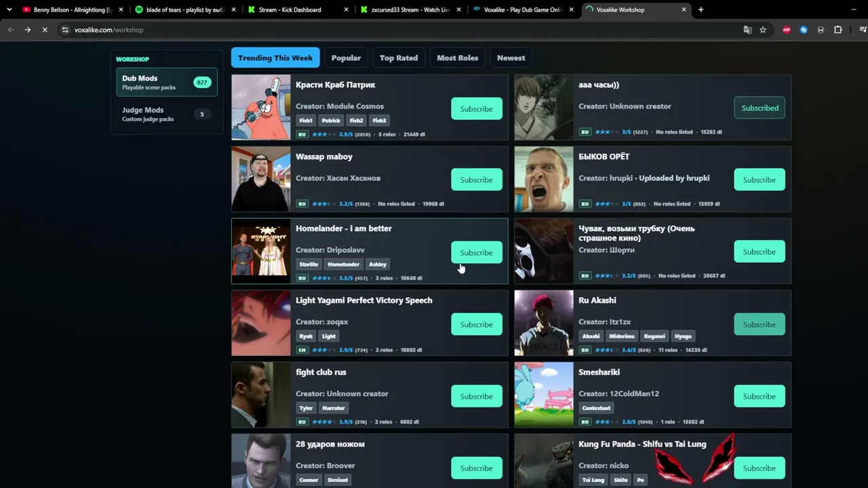This screenshot has height=488, width=868.
Task: Subscribe to the Wassap maboy mod
Action: 477,180
